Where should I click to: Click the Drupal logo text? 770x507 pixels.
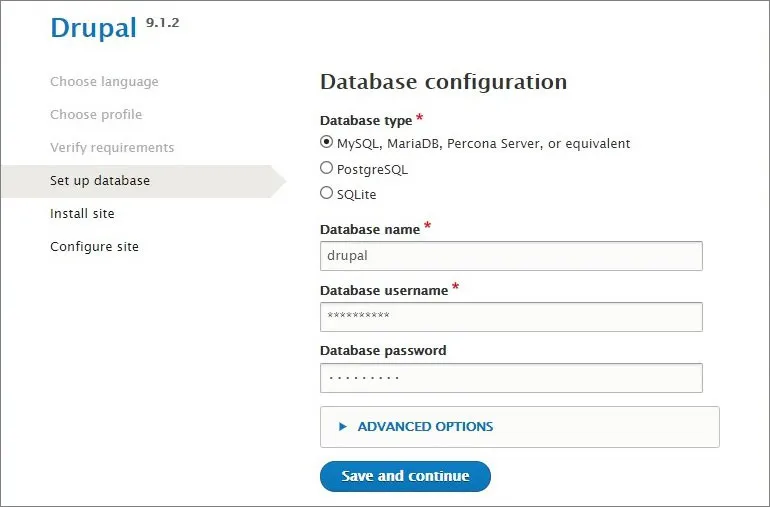coord(93,28)
